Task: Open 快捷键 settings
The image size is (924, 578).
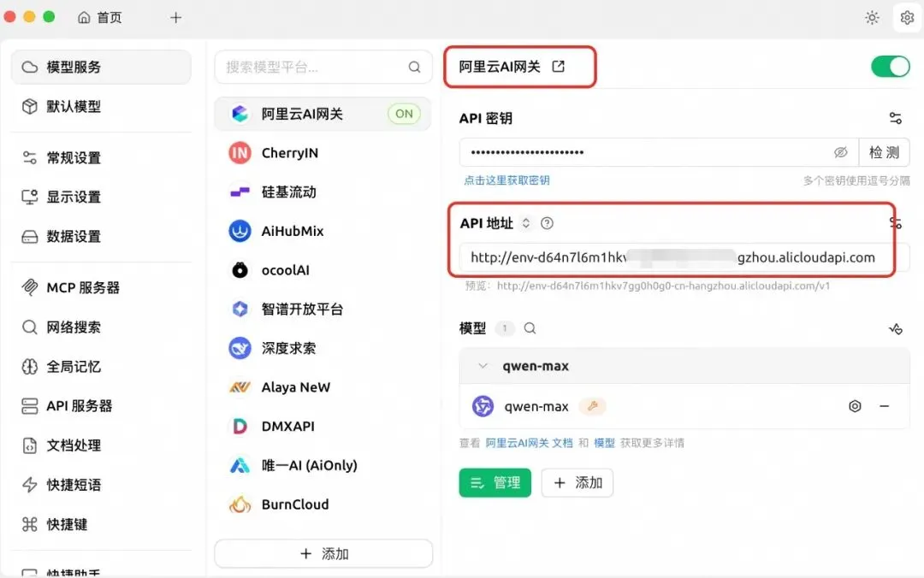Action: click(x=101, y=524)
